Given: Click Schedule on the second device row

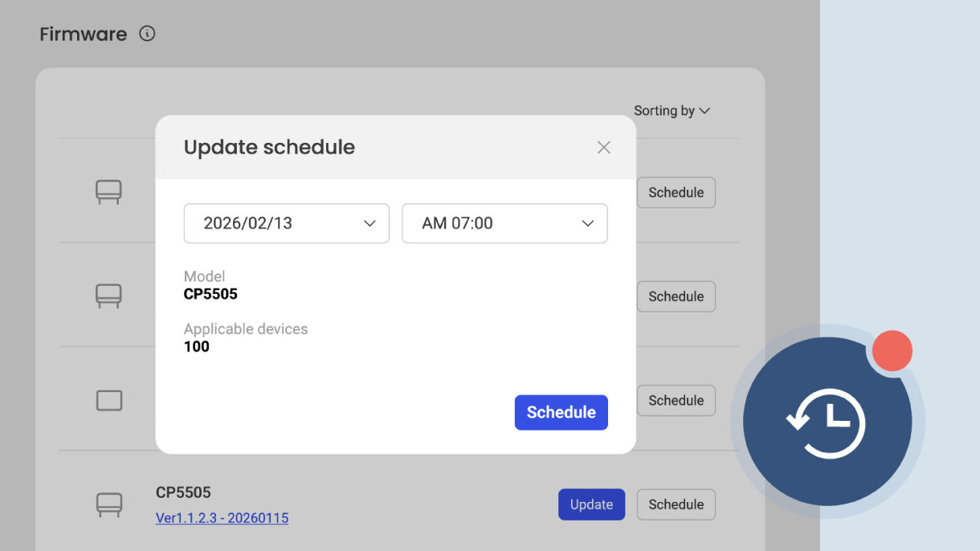Looking at the screenshot, I should 676,296.
